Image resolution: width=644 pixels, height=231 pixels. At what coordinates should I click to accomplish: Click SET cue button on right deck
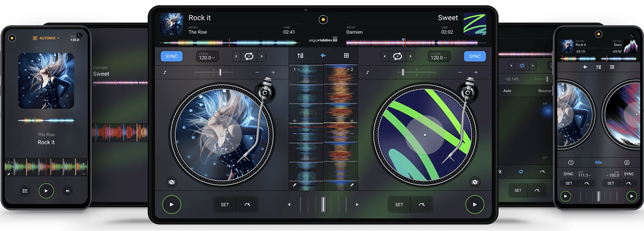[399, 204]
